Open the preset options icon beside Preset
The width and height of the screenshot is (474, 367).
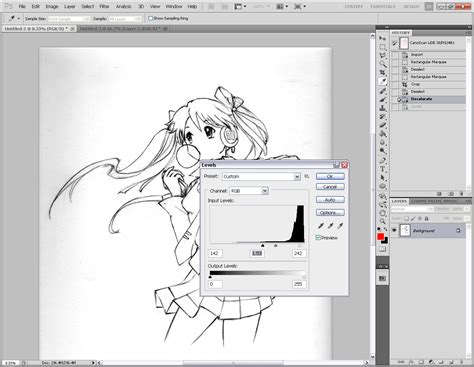pyautogui.click(x=307, y=176)
